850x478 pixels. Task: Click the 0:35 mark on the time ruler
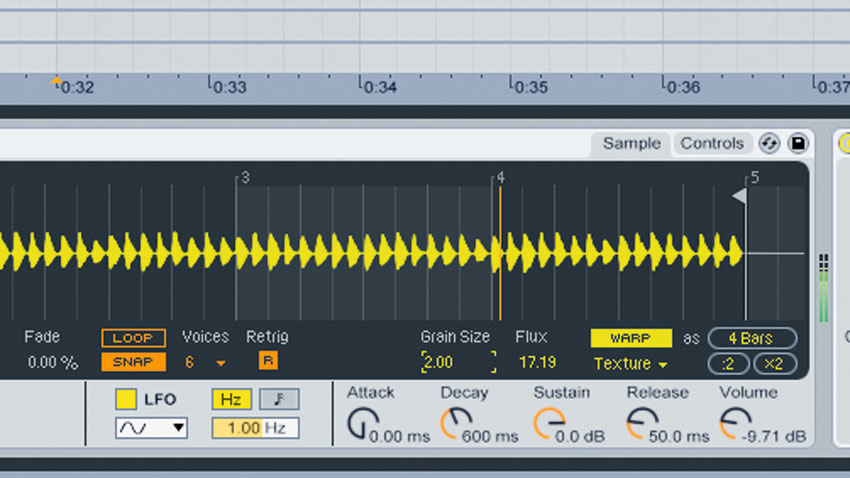point(528,86)
